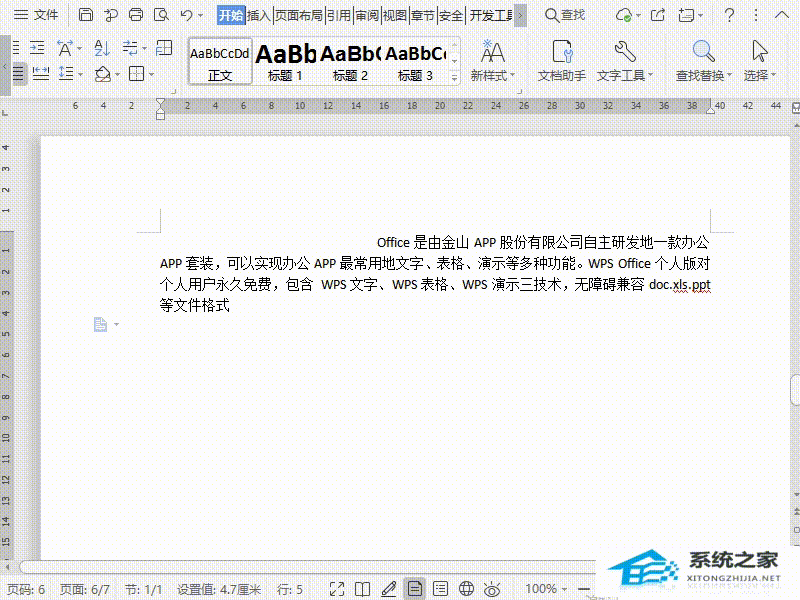This screenshot has width=800, height=600.
Task: Click the 查找 search field
Action: (x=565, y=15)
